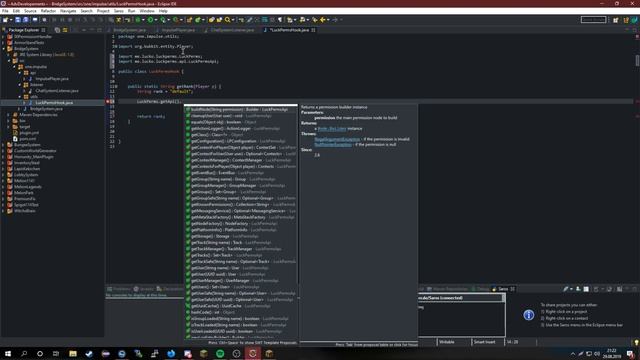The height and width of the screenshot is (360, 640).
Task: Select the LobbySystem project
Action: (x=26, y=175)
